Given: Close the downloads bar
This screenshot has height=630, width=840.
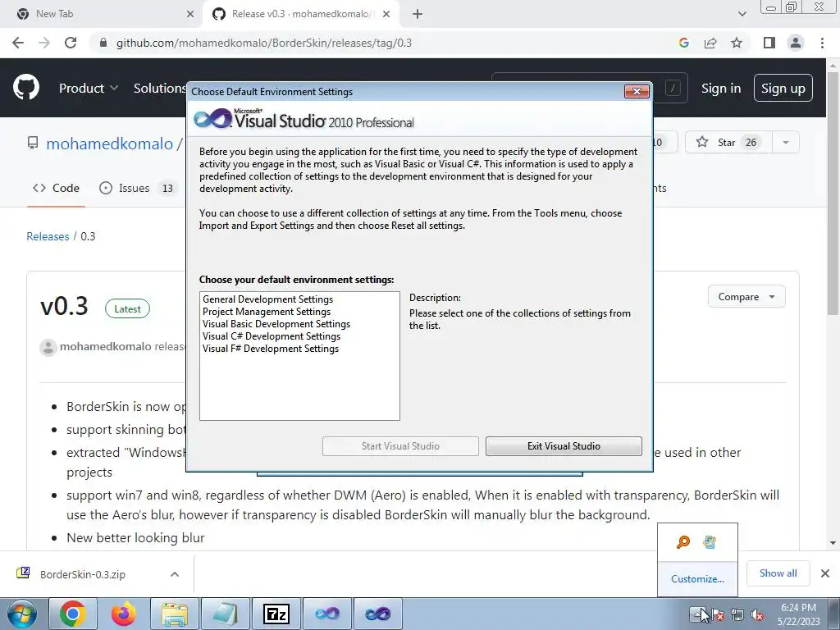Looking at the screenshot, I should (x=825, y=573).
